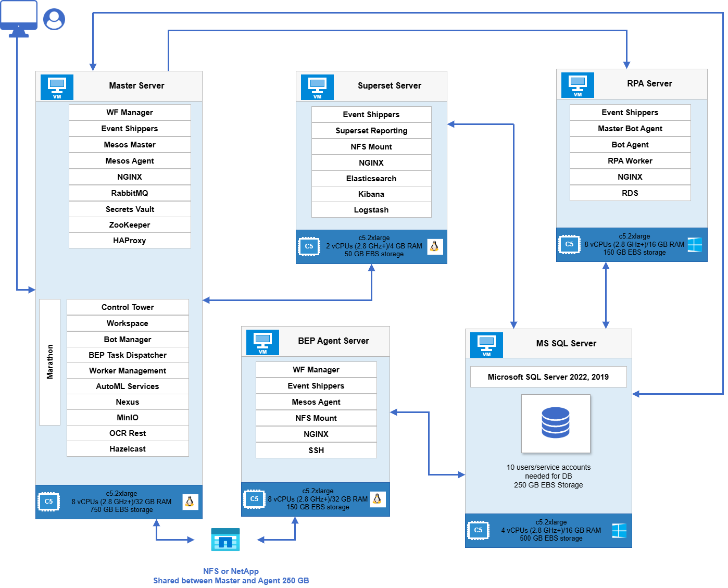Screen dimensions: 728x588
Task: Select the RPA Server VM icon
Action: 578,85
